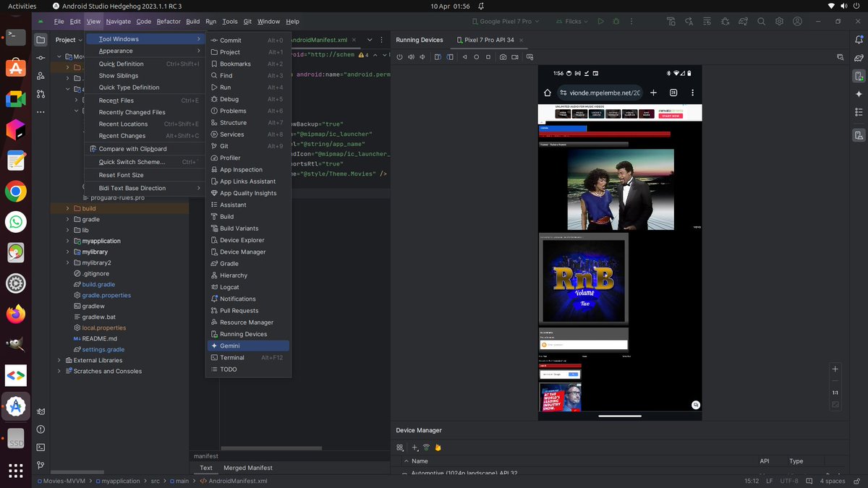
Task: Open Gemini star icon in right sidebar
Action: tap(859, 95)
